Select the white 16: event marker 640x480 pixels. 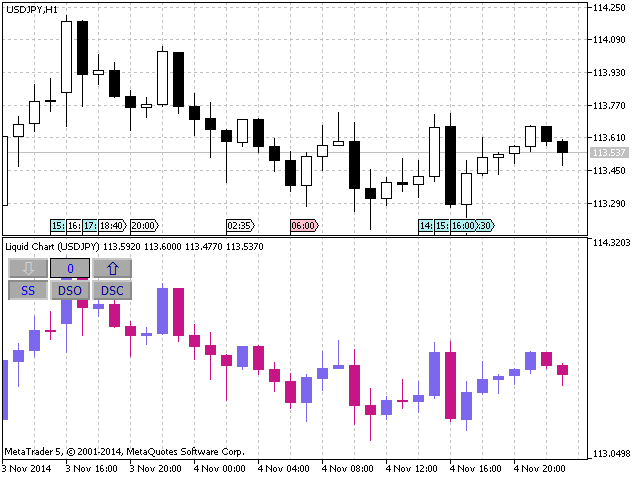click(74, 225)
